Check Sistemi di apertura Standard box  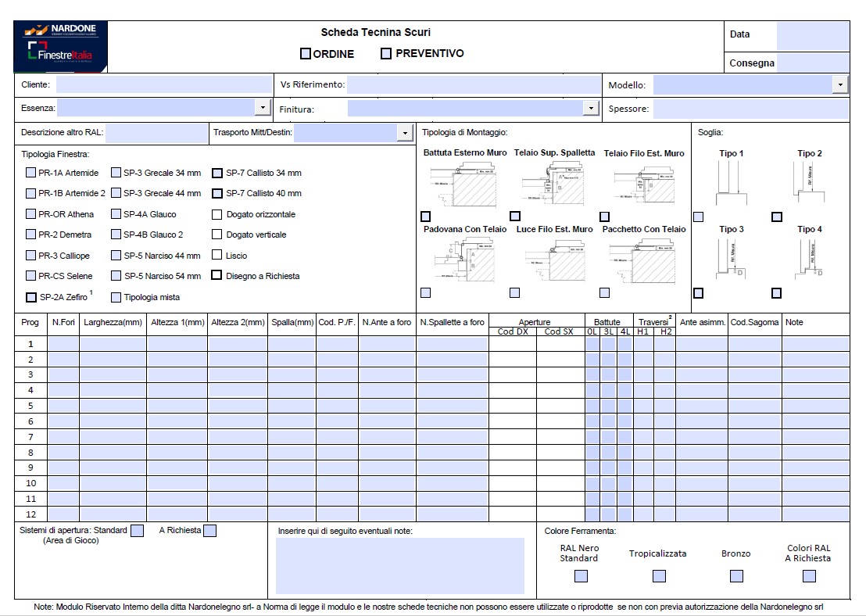tap(138, 531)
